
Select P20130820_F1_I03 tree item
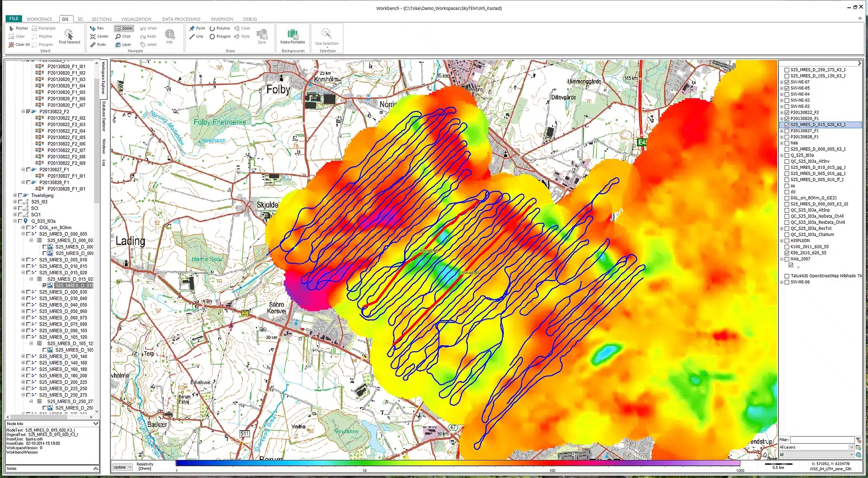66,79
